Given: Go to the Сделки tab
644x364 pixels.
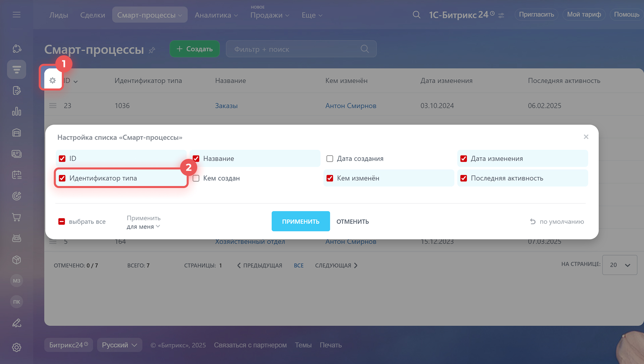Looking at the screenshot, I should [x=93, y=15].
